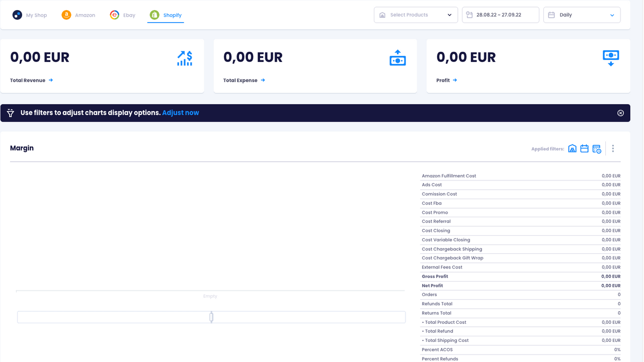Select the Shopify tab

[166, 15]
